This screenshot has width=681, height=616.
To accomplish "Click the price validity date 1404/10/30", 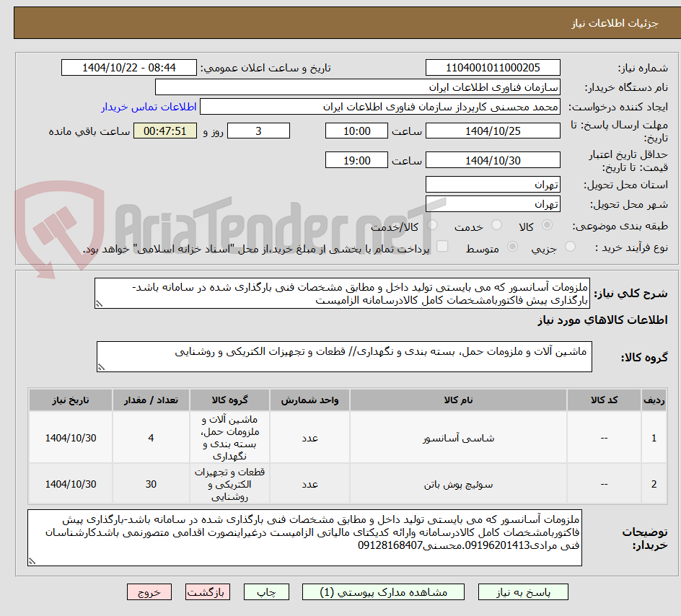I will point(493,160).
